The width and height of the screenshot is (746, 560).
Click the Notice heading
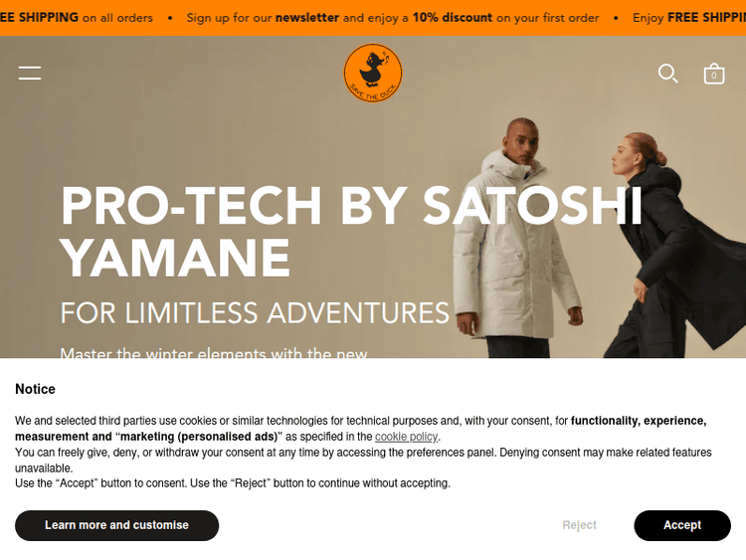point(35,389)
